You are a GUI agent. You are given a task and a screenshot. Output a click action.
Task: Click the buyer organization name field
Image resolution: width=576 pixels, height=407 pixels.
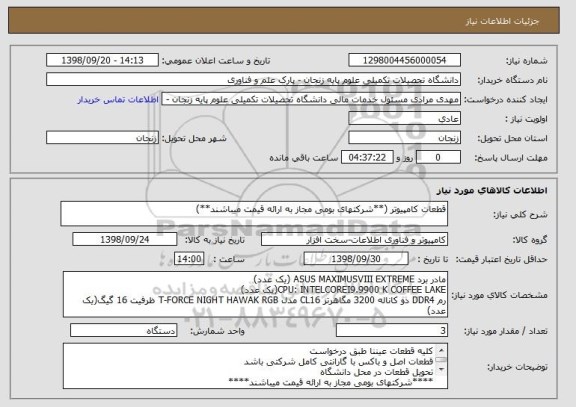253,80
